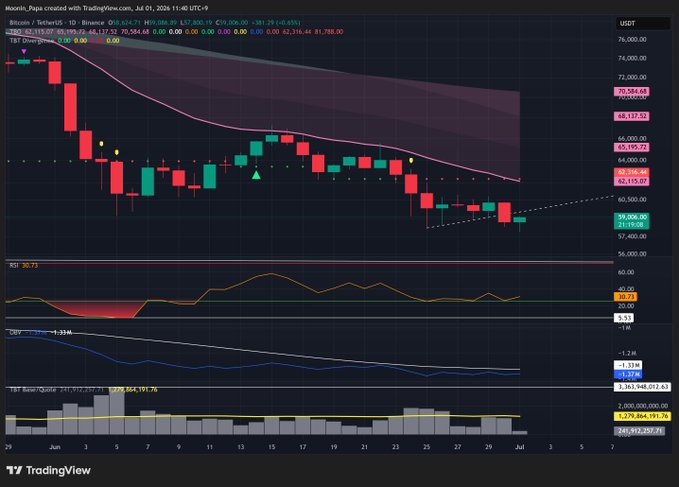
Task: Click the 62,316.44 red price label
Action: pos(632,172)
